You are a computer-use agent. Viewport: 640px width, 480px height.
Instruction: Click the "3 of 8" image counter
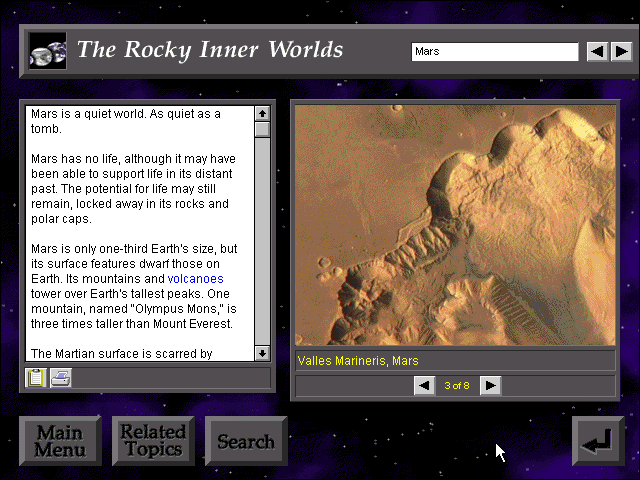[x=457, y=386]
